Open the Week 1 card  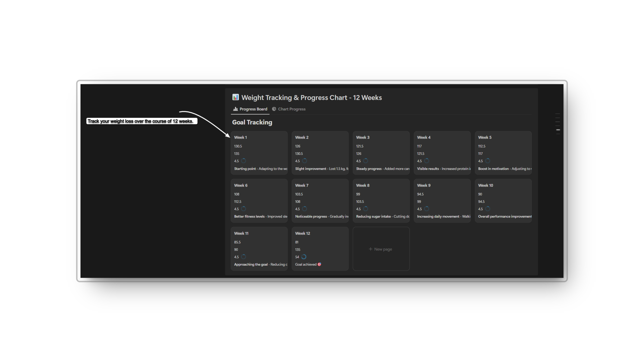(259, 153)
